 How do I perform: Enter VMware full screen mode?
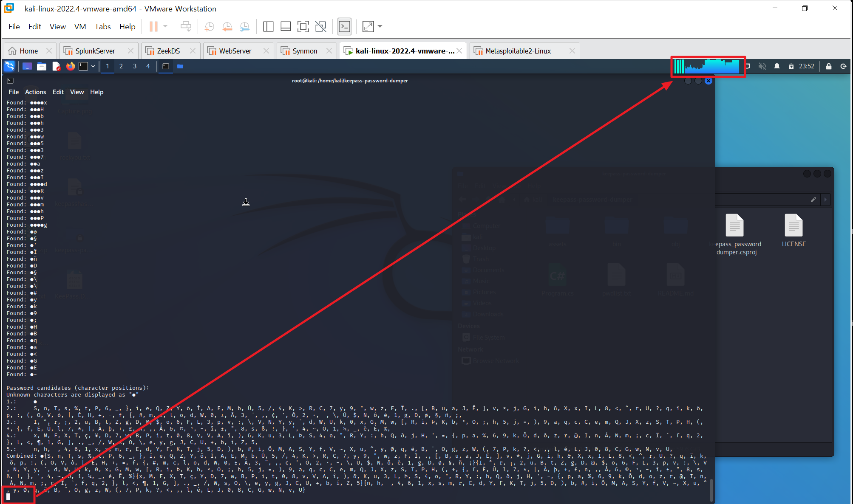pyautogui.click(x=303, y=27)
